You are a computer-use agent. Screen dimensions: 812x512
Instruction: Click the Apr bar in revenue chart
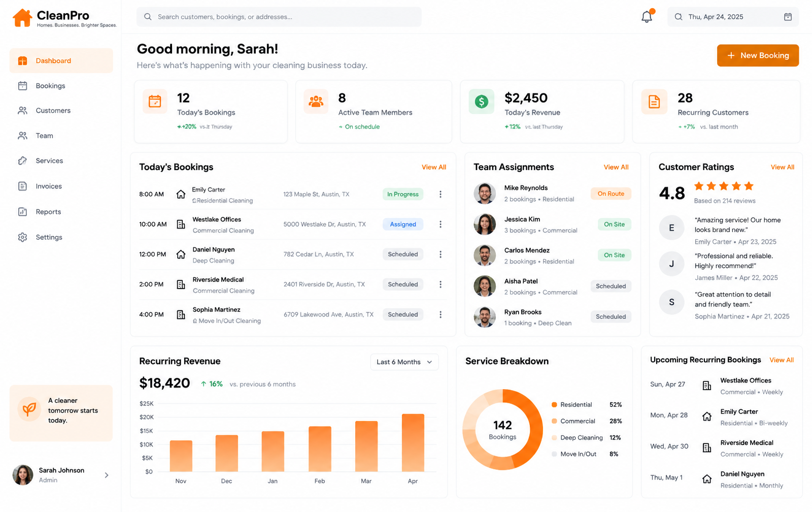pos(413,442)
